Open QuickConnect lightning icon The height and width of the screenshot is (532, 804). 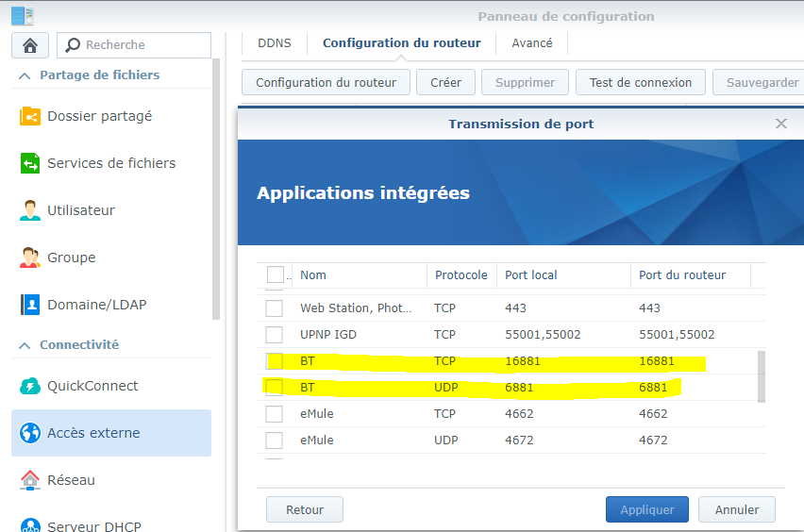coord(30,386)
